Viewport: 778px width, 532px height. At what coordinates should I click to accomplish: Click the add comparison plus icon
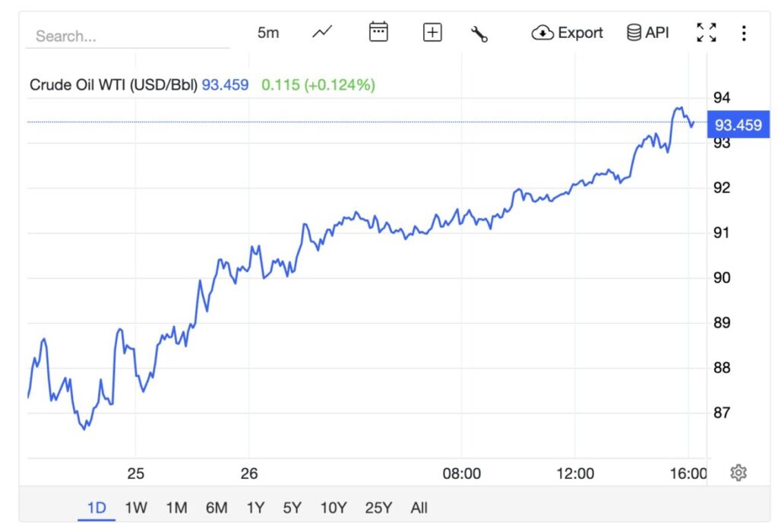(x=432, y=33)
